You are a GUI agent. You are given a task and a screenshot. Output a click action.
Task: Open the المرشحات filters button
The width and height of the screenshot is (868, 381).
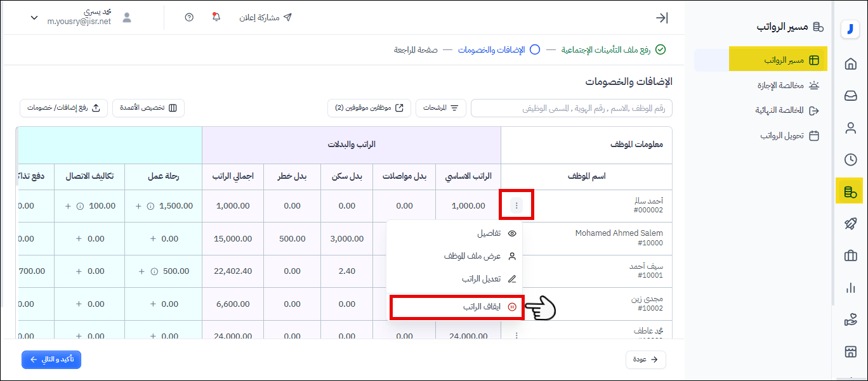[x=441, y=108]
